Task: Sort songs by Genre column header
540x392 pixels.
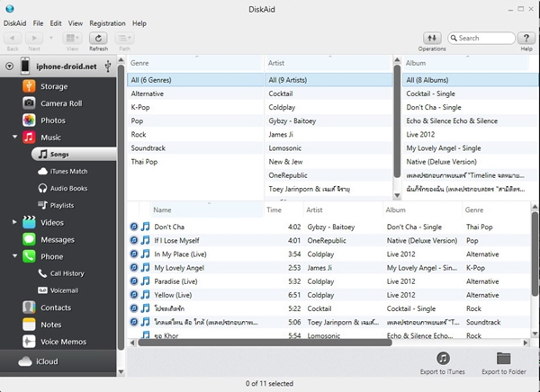Action: point(496,210)
